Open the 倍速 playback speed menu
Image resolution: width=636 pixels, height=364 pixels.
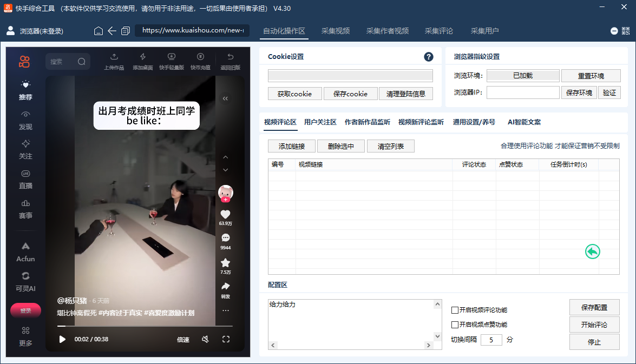(183, 340)
